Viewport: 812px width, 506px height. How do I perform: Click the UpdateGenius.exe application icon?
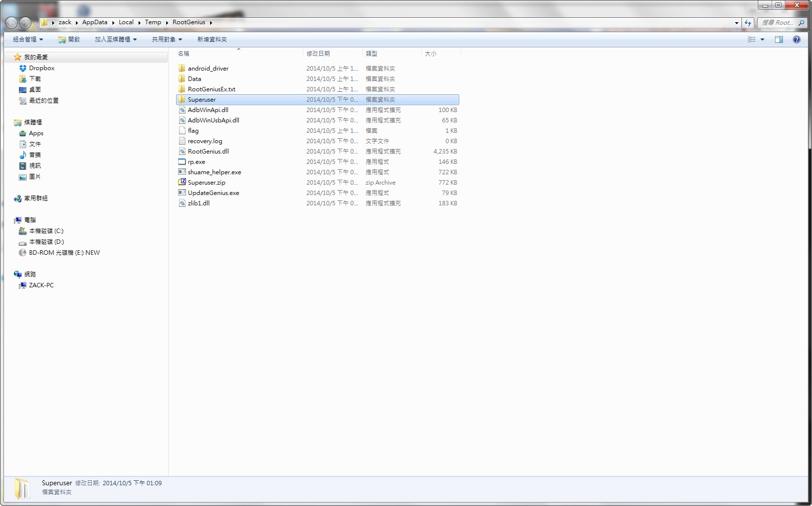tap(182, 193)
